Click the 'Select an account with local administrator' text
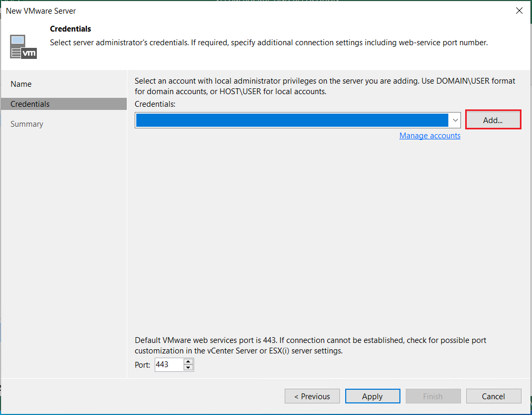The width and height of the screenshot is (532, 415). click(x=325, y=86)
